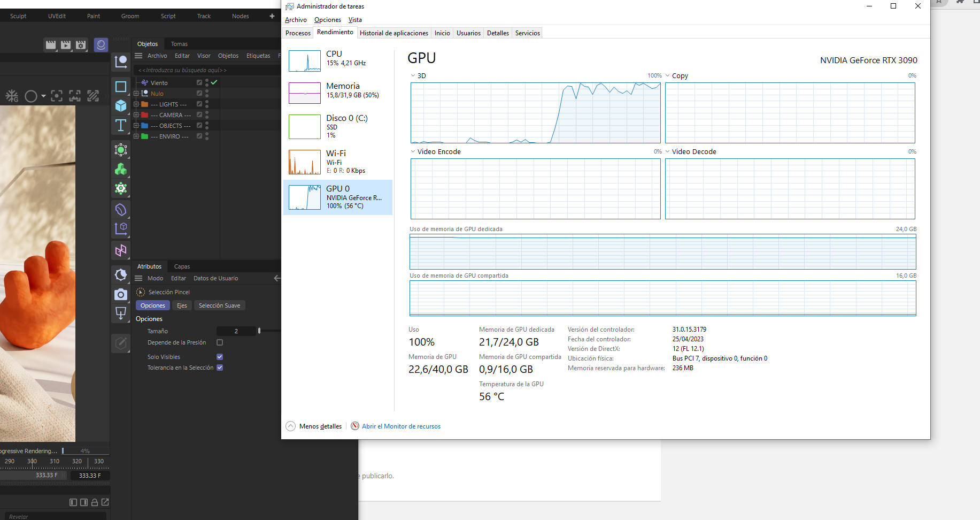Click the back arrow in the Attributes panel

tap(276, 278)
